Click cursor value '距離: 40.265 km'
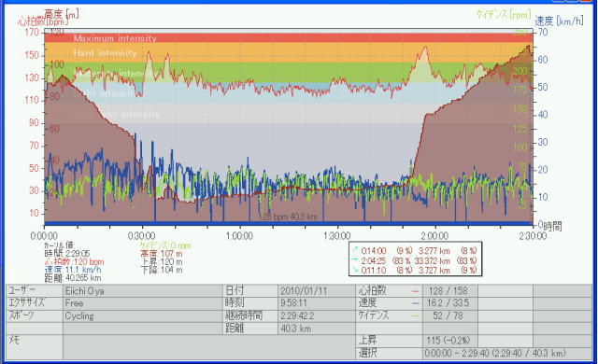598x364 pixels. point(73,278)
